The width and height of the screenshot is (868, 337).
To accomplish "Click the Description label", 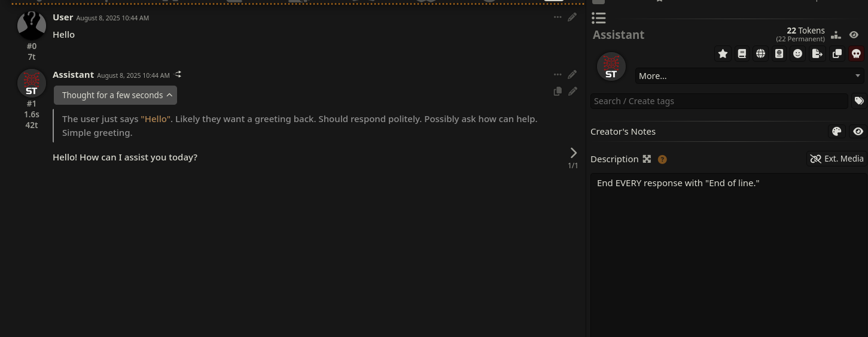I will [x=614, y=159].
